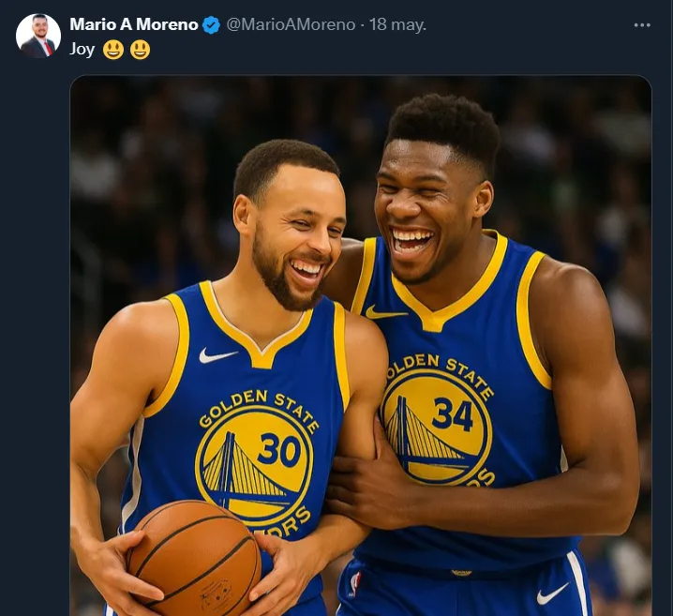Click the second grinning emoji in tweet

[x=140, y=50]
